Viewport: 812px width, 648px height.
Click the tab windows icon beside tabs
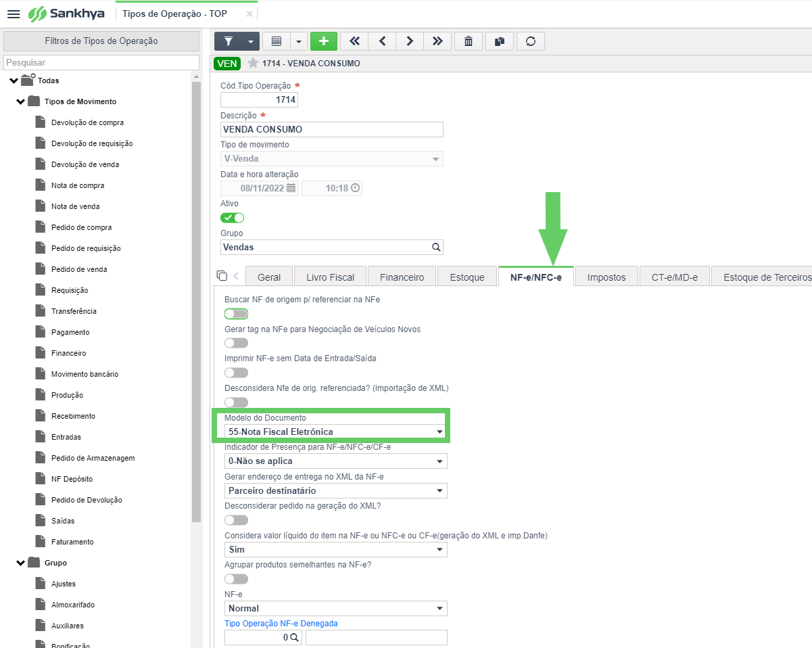[x=222, y=275]
